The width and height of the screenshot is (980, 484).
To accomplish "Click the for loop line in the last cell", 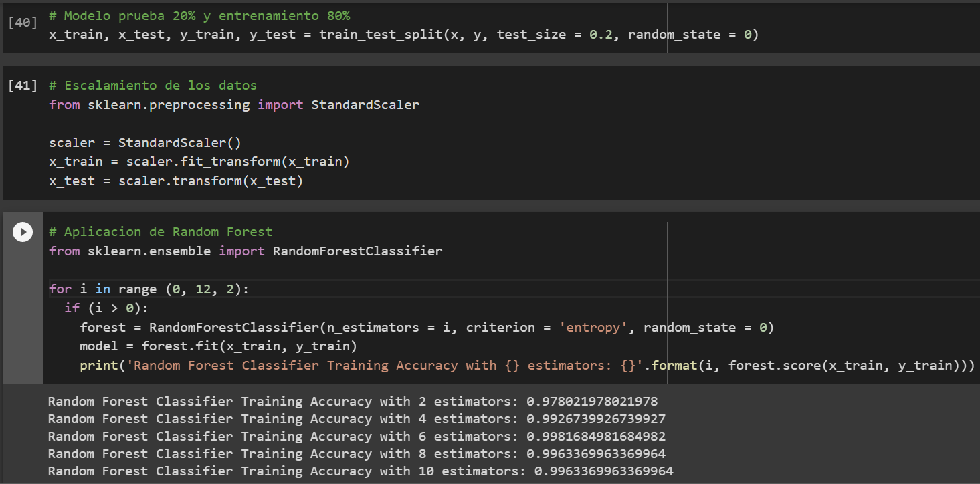I will (134, 289).
